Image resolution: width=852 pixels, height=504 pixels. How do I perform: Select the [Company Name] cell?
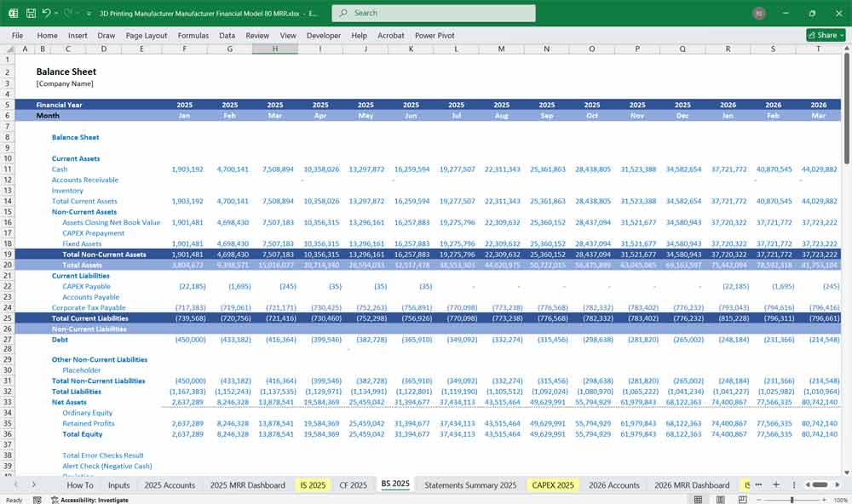click(65, 83)
